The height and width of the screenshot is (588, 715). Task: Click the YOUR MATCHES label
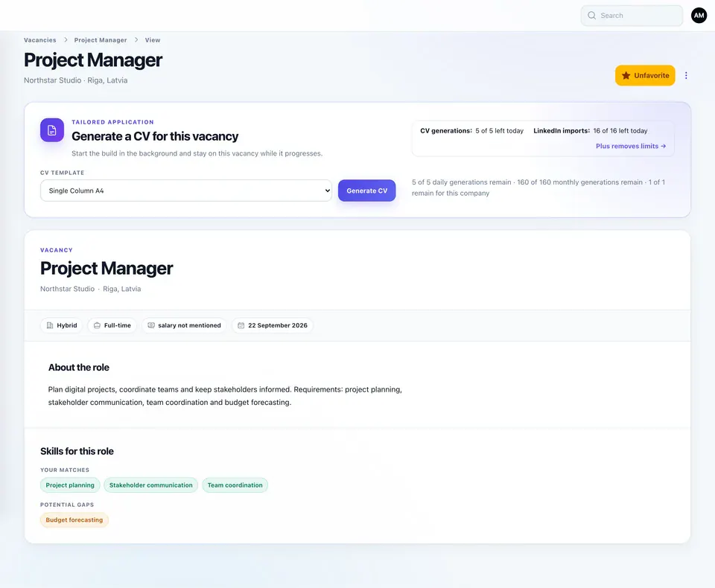(x=65, y=470)
